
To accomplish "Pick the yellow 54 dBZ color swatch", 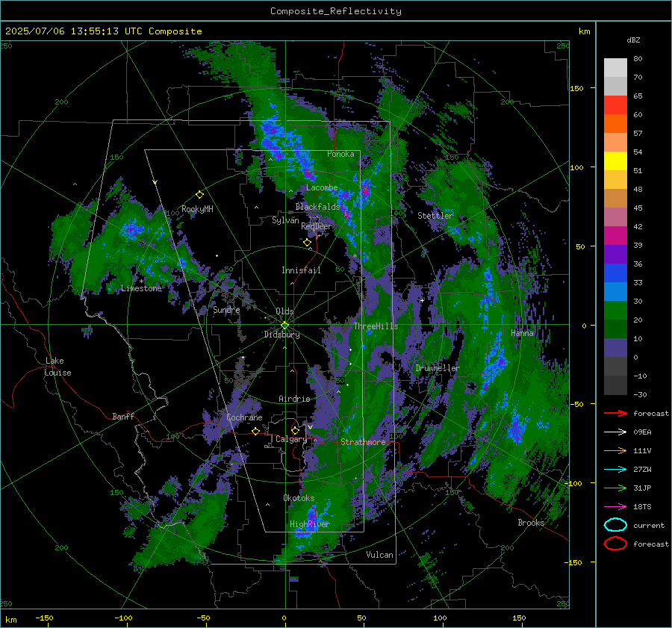I will [x=615, y=161].
